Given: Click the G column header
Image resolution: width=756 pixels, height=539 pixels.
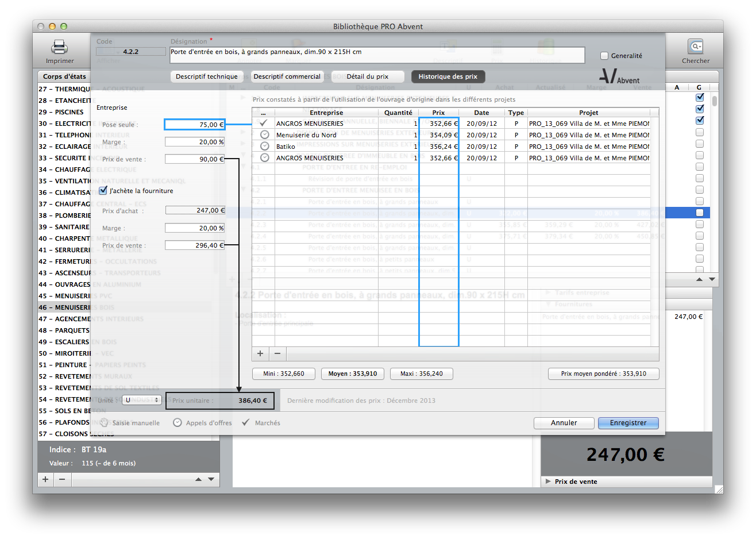Looking at the screenshot, I should tap(699, 87).
